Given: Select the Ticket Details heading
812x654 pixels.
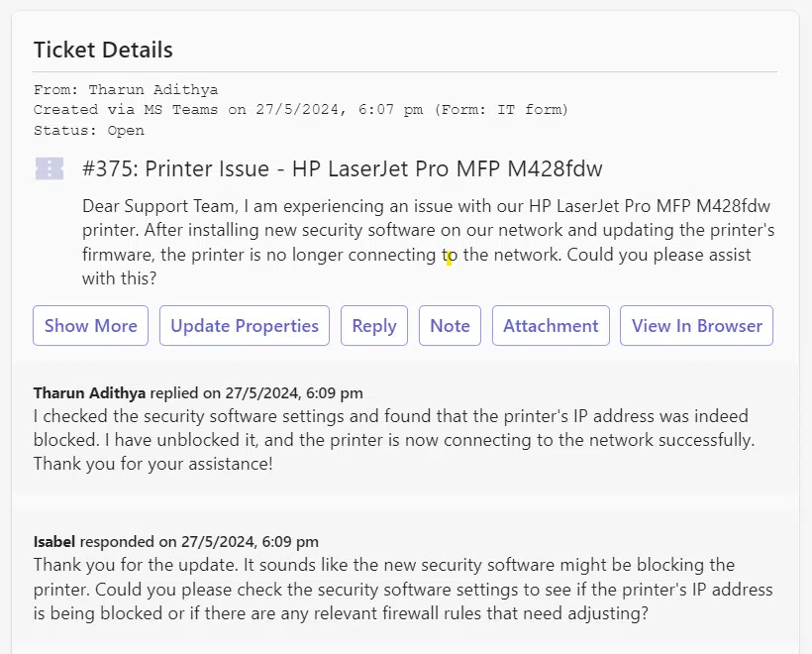Looking at the screenshot, I should pos(103,50).
